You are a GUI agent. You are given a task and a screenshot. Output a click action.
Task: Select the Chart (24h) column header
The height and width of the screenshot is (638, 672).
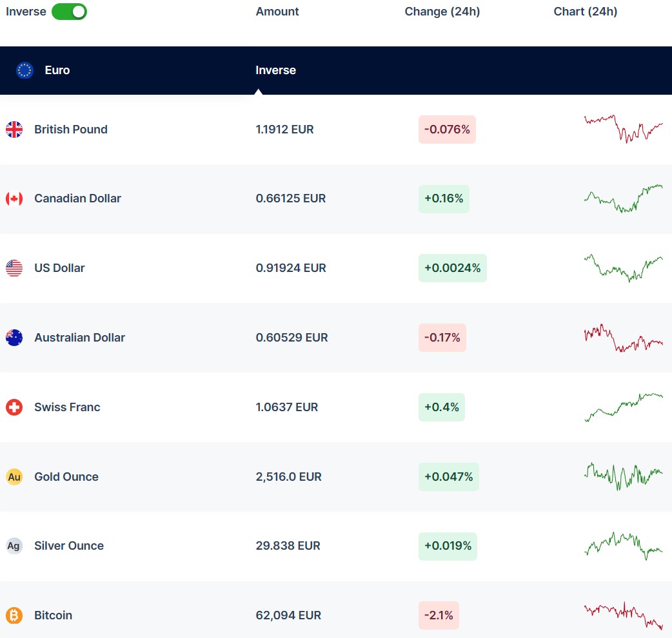pyautogui.click(x=585, y=12)
